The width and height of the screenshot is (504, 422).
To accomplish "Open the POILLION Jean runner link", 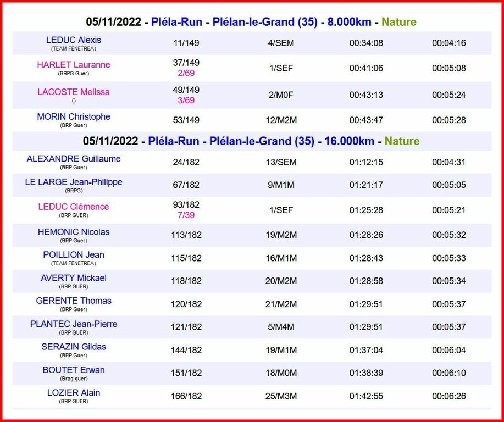I will tap(74, 255).
